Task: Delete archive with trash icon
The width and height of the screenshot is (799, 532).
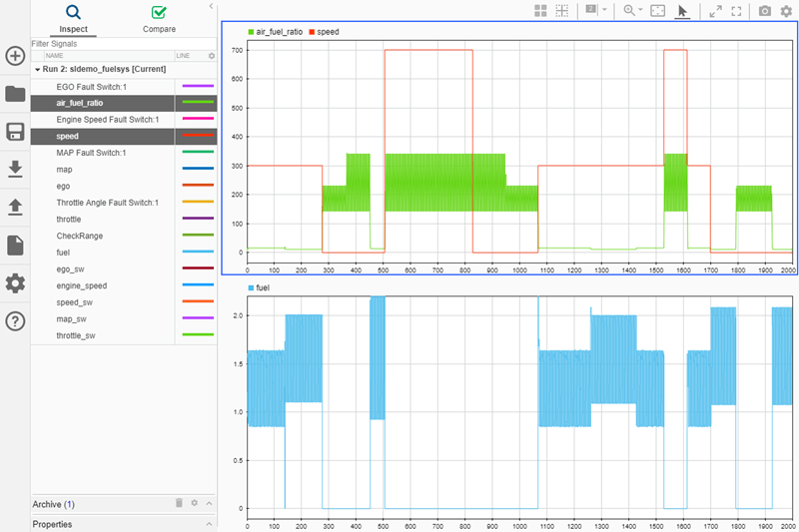Action: click(x=179, y=502)
